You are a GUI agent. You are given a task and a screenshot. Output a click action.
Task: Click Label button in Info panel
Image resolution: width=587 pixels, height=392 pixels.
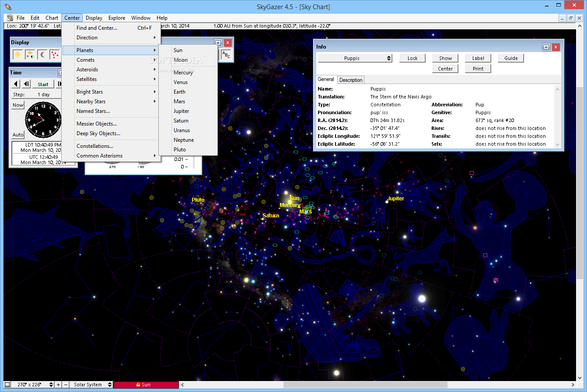click(478, 58)
